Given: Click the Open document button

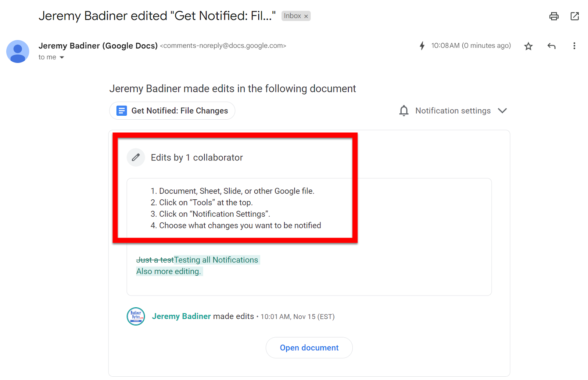Looking at the screenshot, I should click(309, 348).
